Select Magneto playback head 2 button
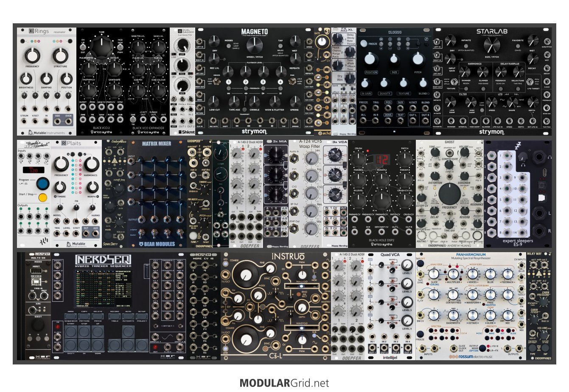This screenshot has height=392, width=569. tap(246, 82)
